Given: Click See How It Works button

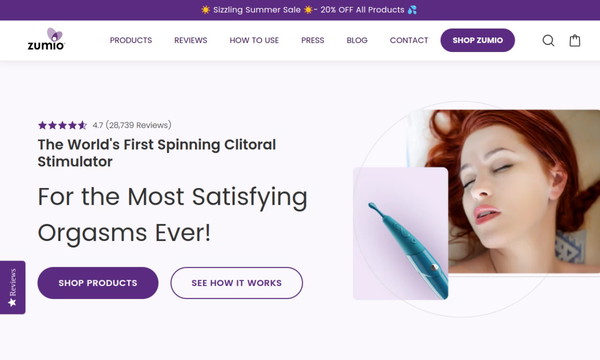Looking at the screenshot, I should (x=236, y=283).
